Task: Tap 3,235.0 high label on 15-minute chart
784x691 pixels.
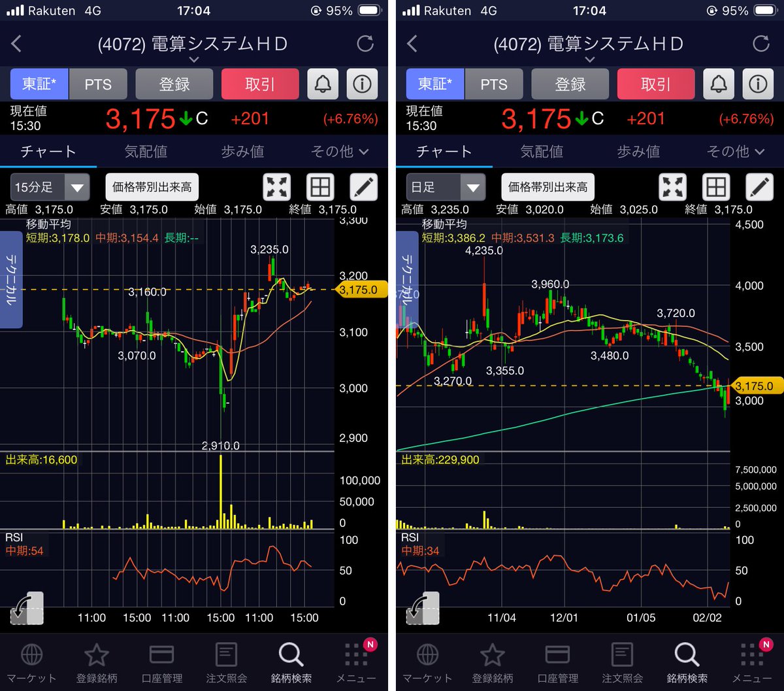Action: (x=269, y=250)
